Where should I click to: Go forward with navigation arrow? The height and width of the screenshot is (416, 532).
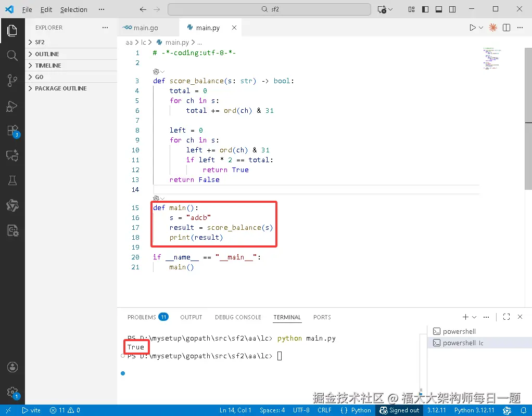tap(156, 9)
